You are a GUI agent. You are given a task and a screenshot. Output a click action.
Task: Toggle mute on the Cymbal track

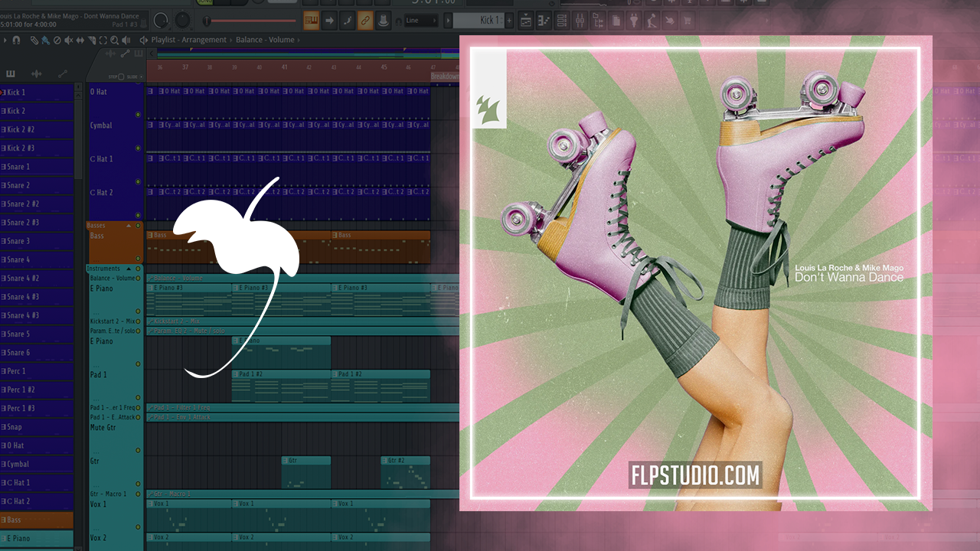click(x=138, y=148)
